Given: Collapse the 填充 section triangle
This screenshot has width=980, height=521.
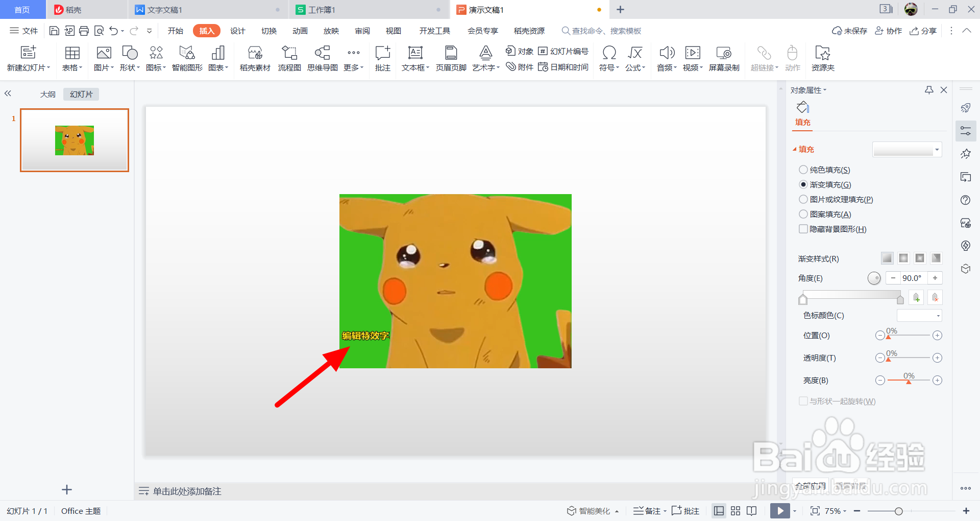Looking at the screenshot, I should pos(794,150).
